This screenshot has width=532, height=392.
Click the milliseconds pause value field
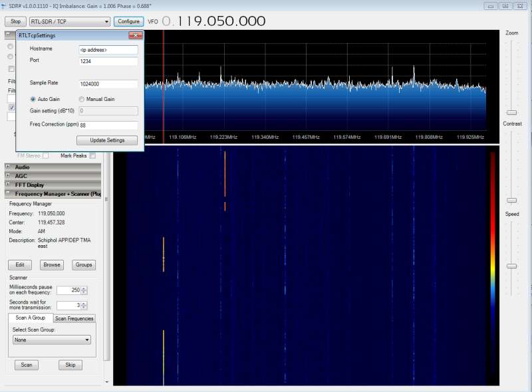pyautogui.click(x=69, y=290)
